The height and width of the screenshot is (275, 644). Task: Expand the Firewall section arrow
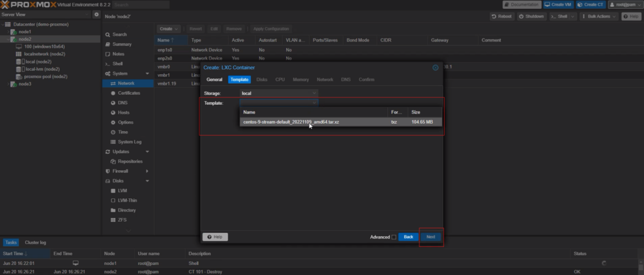(x=147, y=171)
